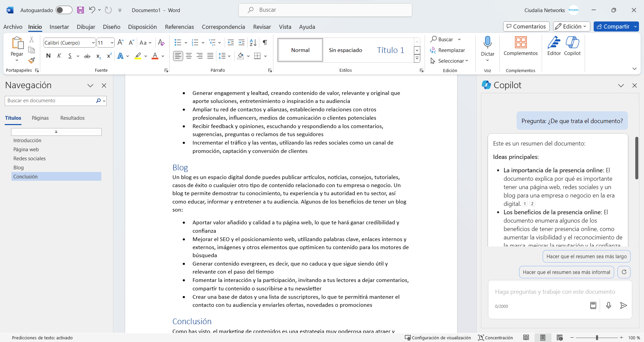Switch to Páginas tab in Navegación

pos(40,118)
